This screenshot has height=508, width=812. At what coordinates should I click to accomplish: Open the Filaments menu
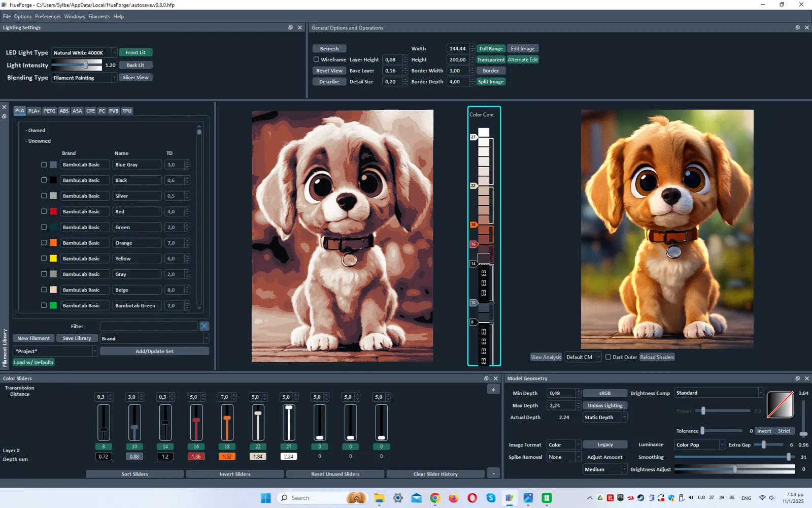pyautogui.click(x=99, y=16)
